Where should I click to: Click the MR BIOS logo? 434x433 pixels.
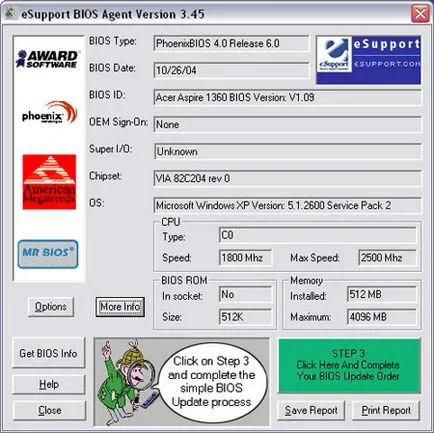tap(48, 254)
